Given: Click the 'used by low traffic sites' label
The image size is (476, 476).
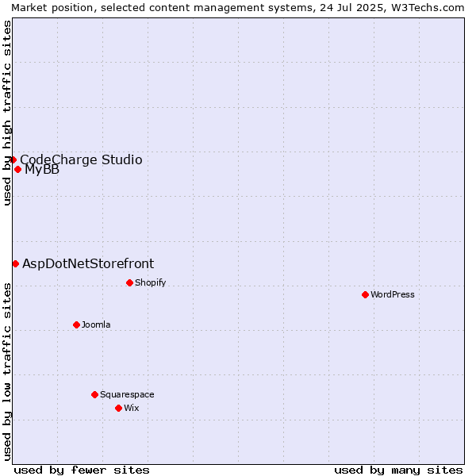Looking at the screenshot, I should [x=7, y=372].
